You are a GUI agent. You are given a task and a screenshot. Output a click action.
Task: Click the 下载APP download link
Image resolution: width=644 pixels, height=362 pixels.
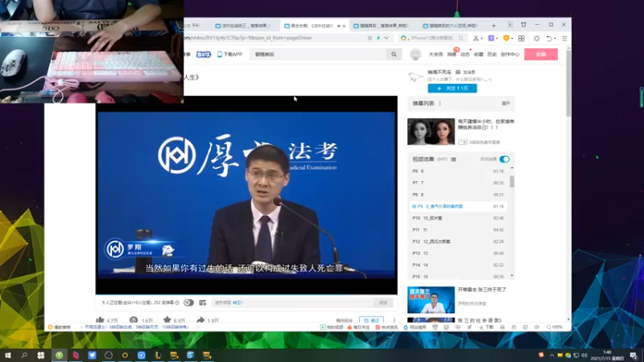229,54
